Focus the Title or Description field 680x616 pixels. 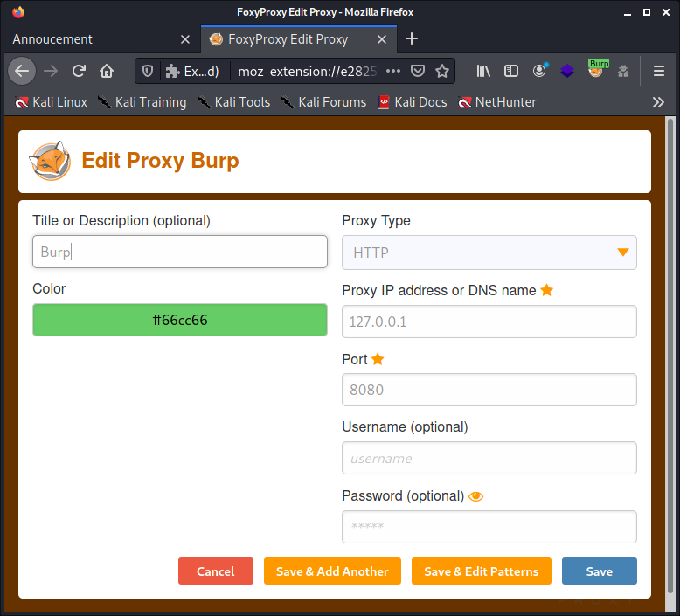(x=180, y=252)
